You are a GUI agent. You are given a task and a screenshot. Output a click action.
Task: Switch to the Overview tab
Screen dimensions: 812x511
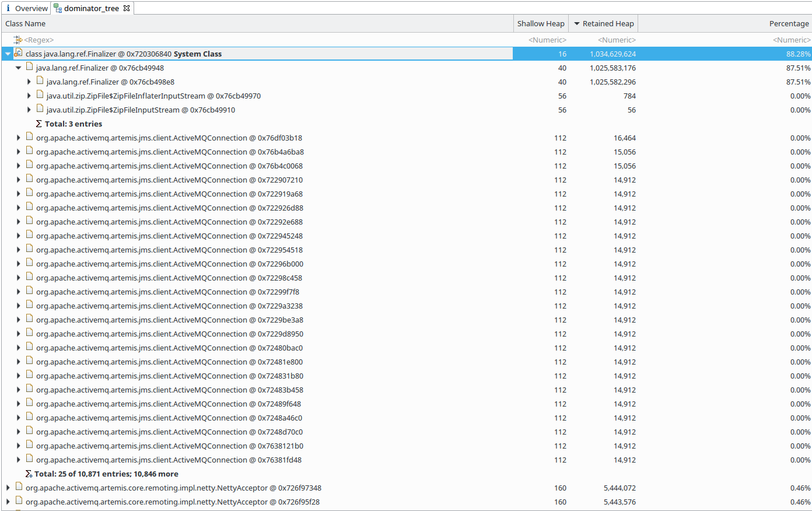pyautogui.click(x=26, y=8)
